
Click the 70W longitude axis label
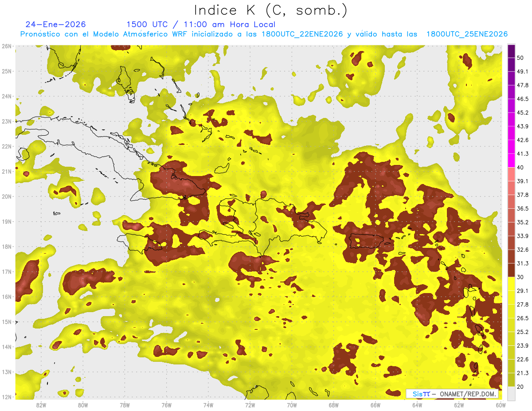[292, 405]
